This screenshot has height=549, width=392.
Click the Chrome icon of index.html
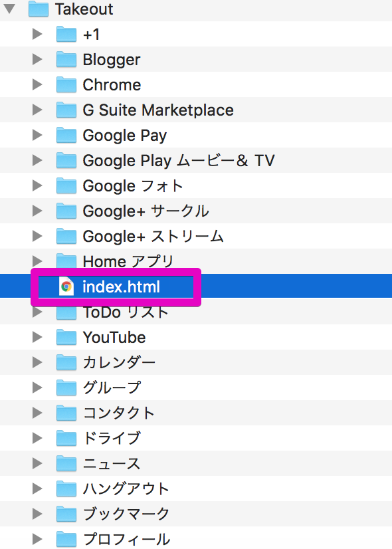[x=66, y=286]
